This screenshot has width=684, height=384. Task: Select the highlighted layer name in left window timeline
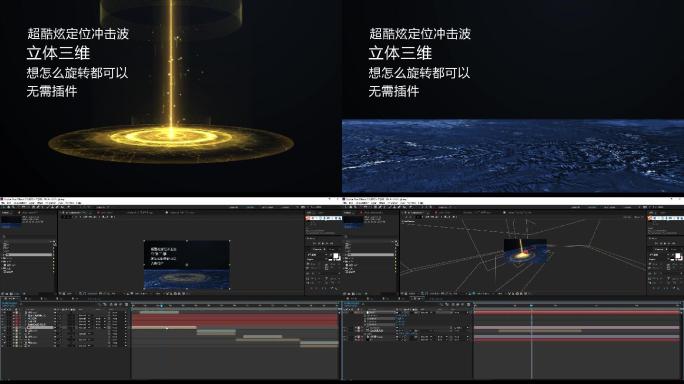coord(40,327)
